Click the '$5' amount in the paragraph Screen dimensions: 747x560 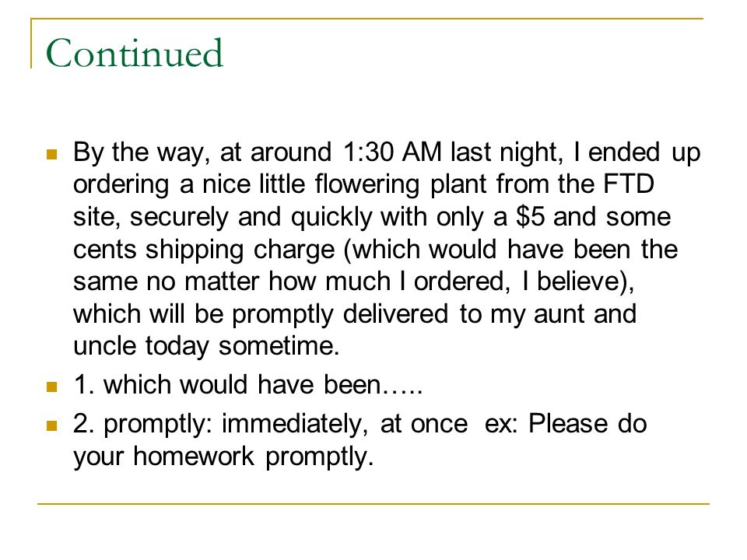[x=530, y=217]
